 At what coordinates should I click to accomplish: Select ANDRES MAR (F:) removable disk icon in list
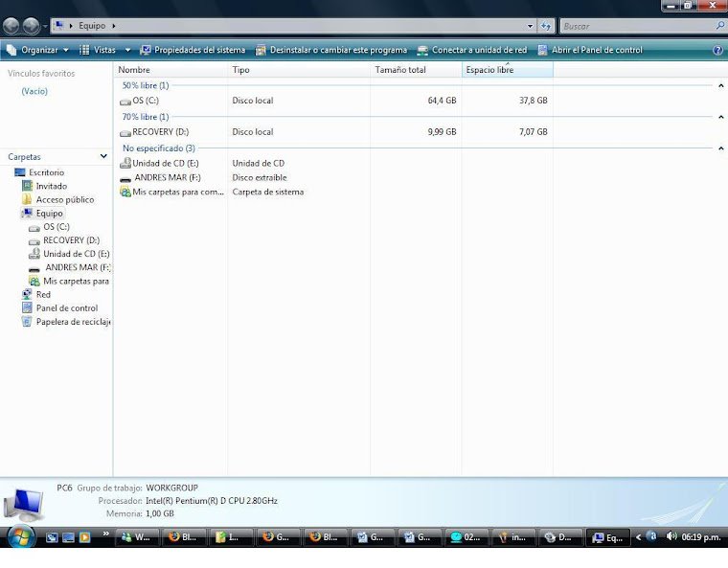pos(125,179)
